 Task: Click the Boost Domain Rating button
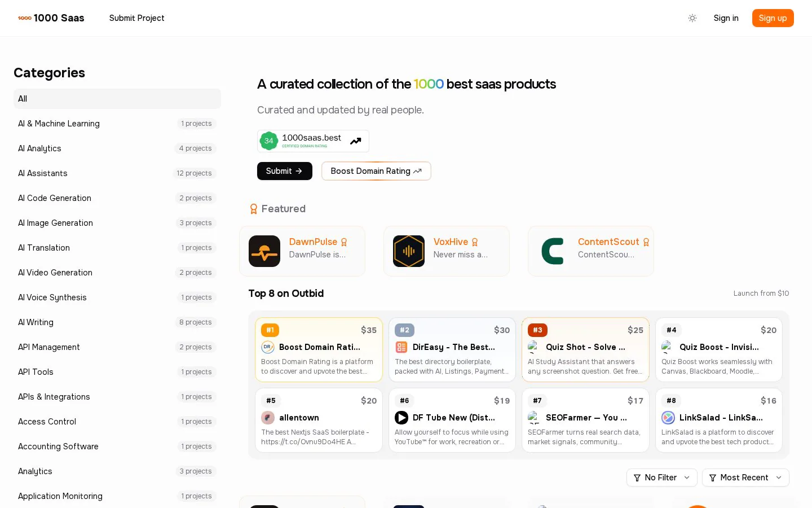376,171
